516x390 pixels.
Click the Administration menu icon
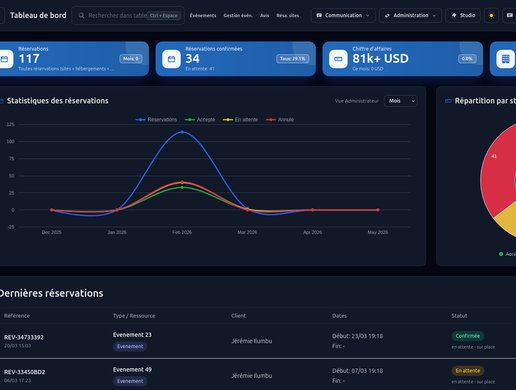(387, 15)
